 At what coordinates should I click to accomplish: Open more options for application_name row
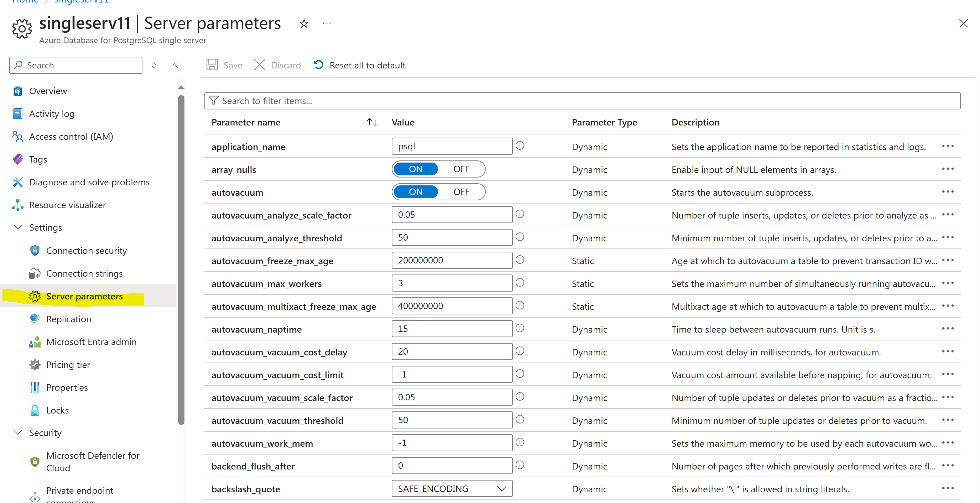[948, 146]
